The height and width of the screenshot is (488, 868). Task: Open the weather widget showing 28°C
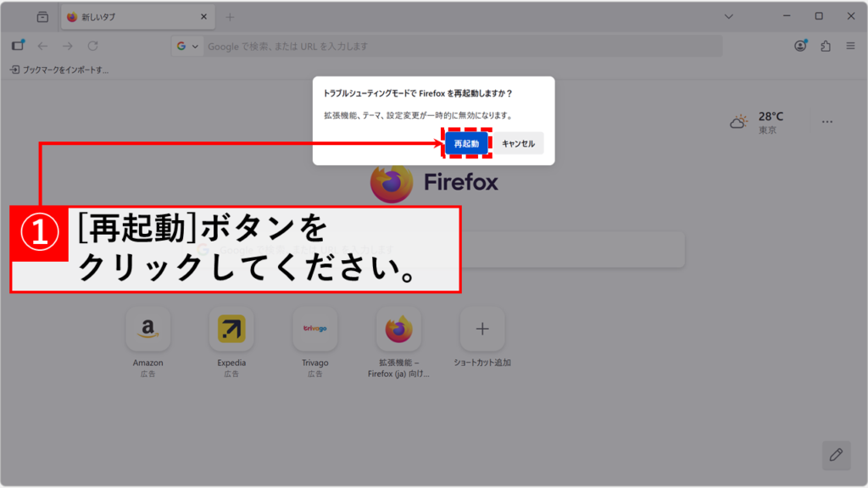[x=757, y=122]
